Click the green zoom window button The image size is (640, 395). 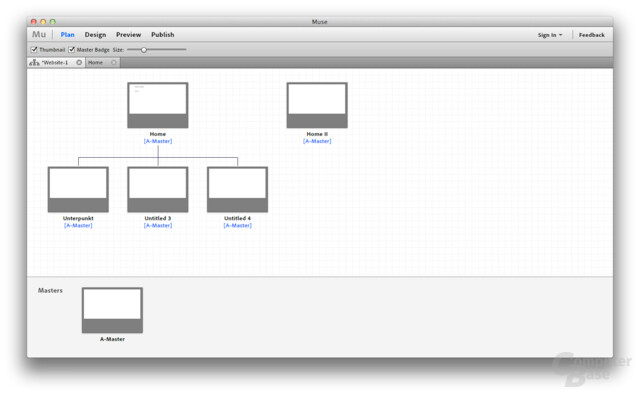pyautogui.click(x=53, y=22)
